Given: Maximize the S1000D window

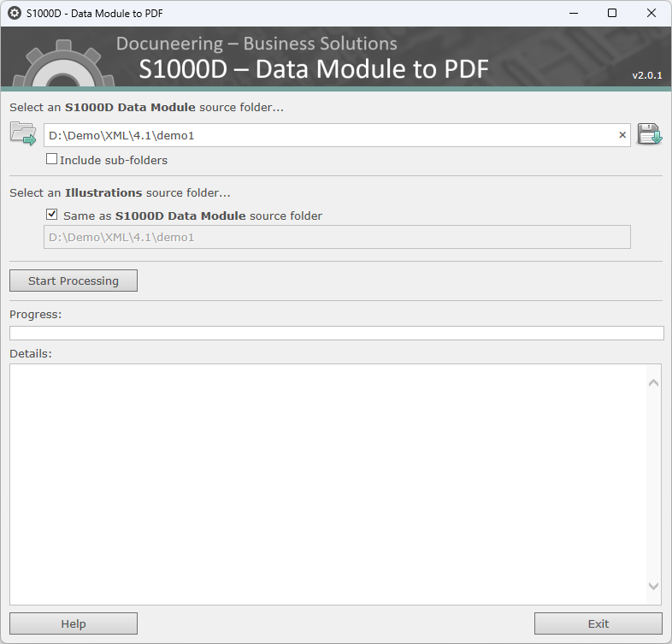Looking at the screenshot, I should 612,14.
